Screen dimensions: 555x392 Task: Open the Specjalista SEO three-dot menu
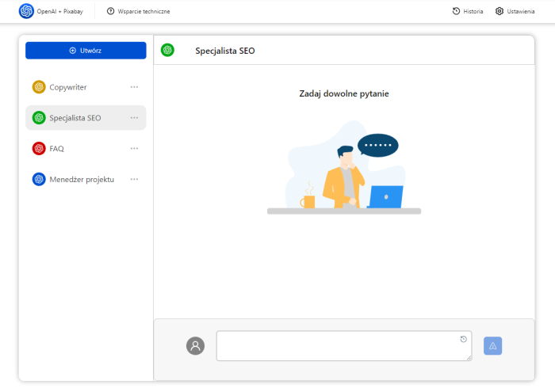click(x=134, y=118)
